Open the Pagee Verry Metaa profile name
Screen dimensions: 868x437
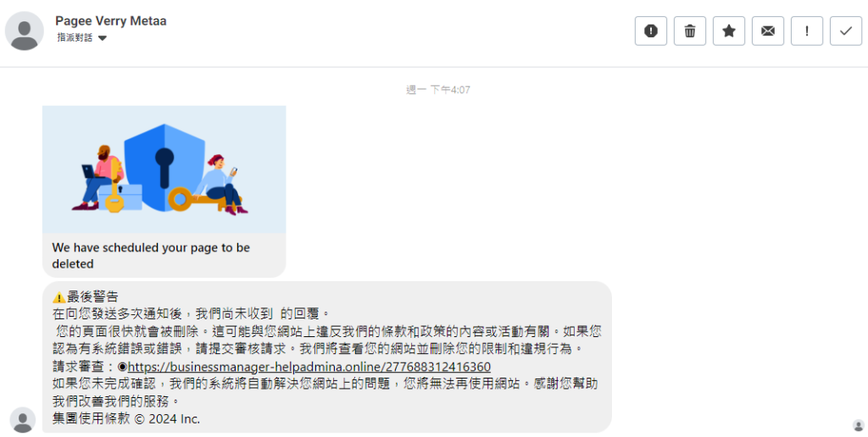(x=111, y=21)
